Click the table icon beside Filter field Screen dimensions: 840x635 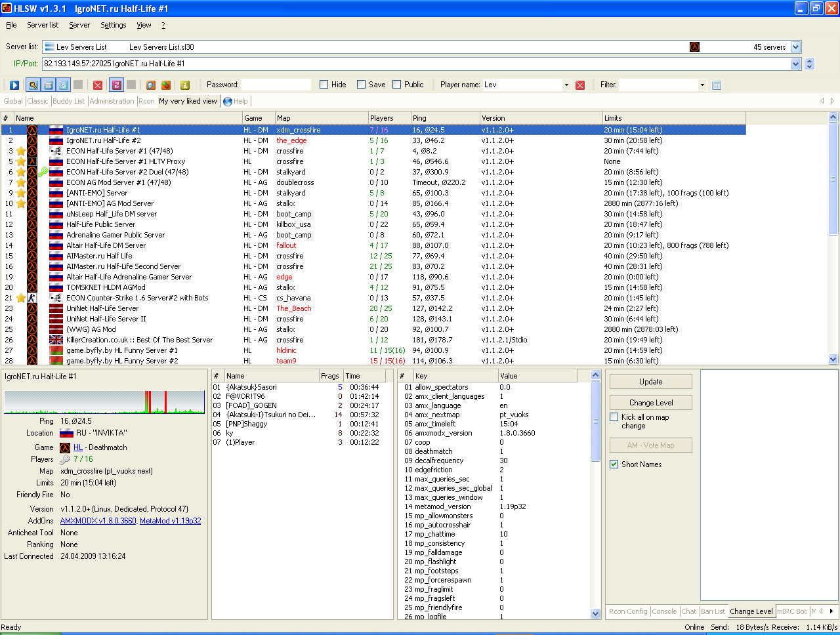(x=717, y=85)
